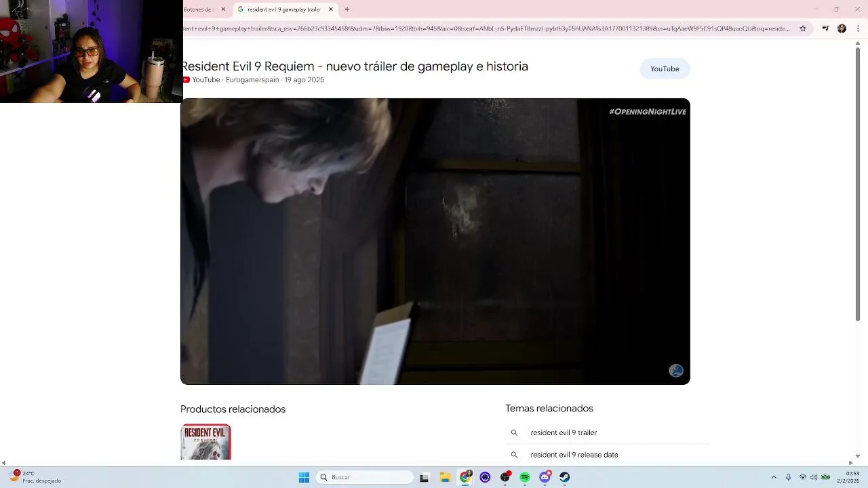
Task: Click the horizontal scrollbar left arrow
Action: pos(3,463)
